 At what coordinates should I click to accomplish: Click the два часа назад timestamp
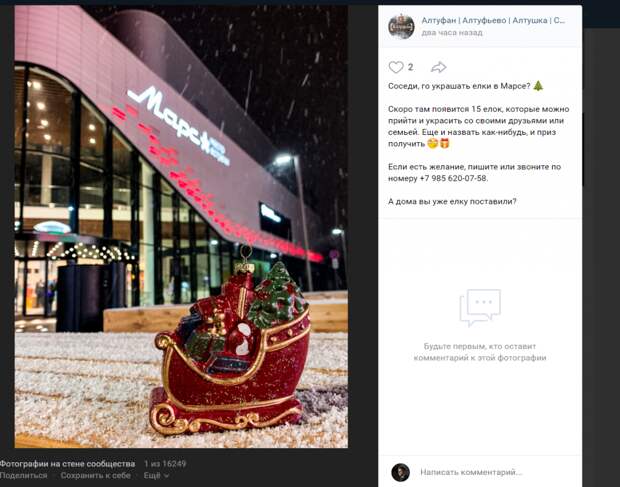click(452, 33)
